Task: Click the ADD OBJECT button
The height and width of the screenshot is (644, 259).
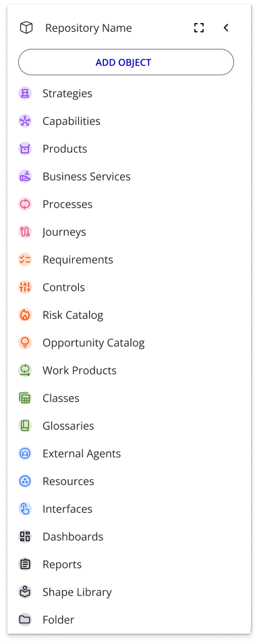Action: [126, 62]
